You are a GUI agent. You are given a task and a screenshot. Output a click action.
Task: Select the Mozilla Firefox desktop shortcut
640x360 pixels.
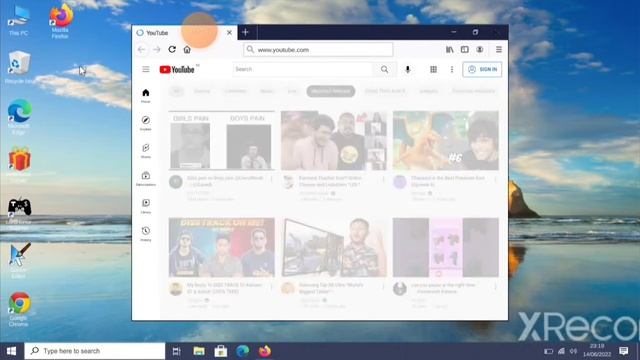pyautogui.click(x=60, y=21)
